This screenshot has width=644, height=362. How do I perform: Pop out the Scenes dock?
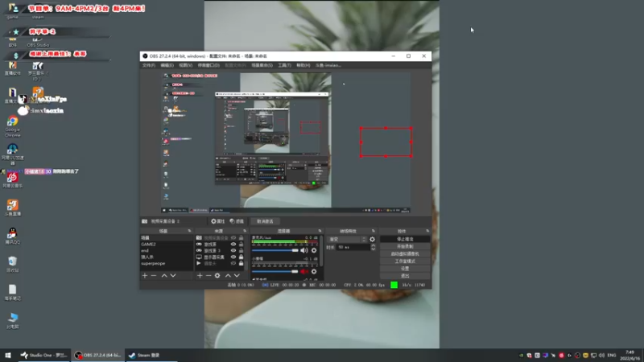pyautogui.click(x=189, y=231)
